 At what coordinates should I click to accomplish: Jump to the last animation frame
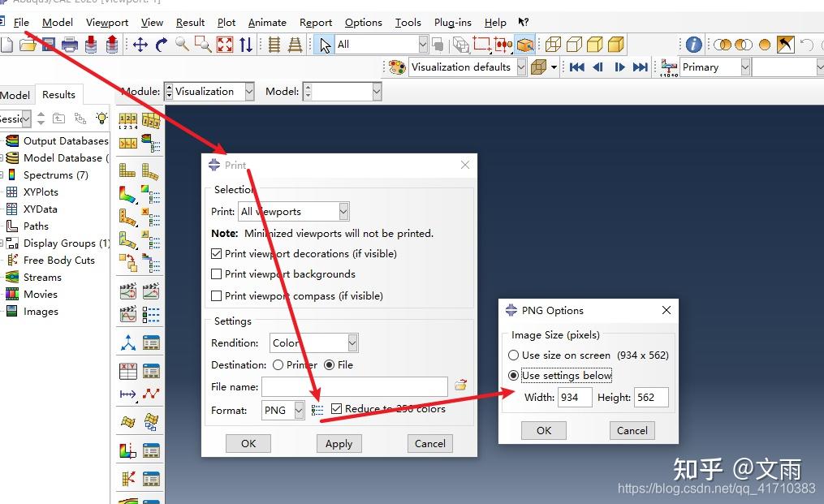[642, 67]
